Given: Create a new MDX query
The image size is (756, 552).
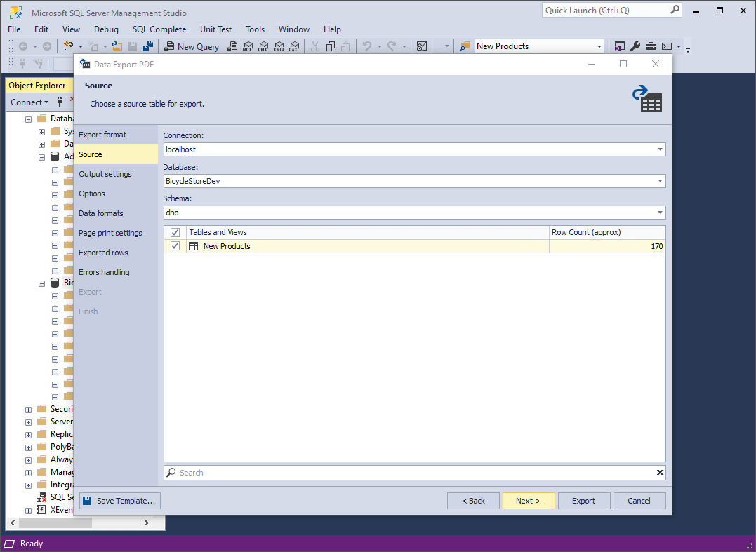Looking at the screenshot, I should 247,46.
